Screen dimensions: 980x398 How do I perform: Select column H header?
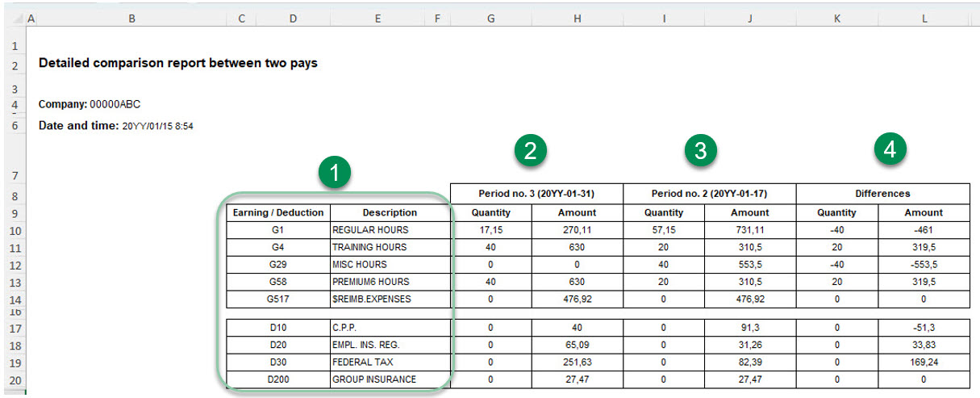tap(577, 17)
